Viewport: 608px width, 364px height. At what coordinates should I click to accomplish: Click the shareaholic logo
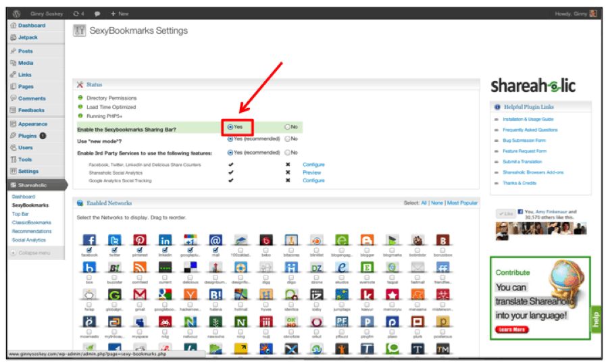533,86
